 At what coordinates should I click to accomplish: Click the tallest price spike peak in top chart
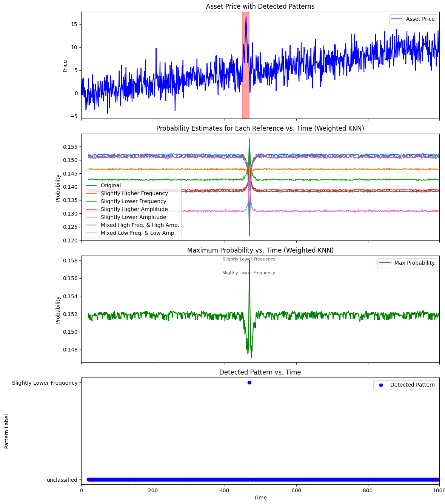[x=246, y=17]
